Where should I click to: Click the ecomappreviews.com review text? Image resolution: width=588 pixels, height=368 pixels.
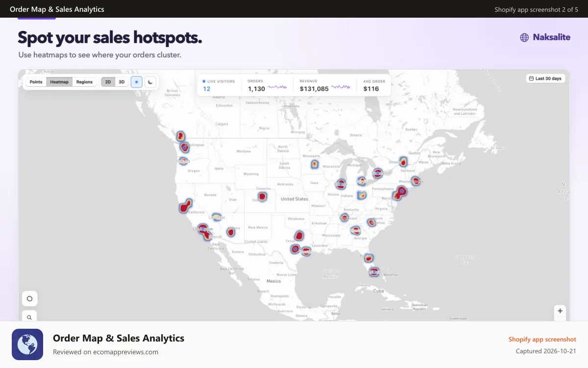(105, 352)
